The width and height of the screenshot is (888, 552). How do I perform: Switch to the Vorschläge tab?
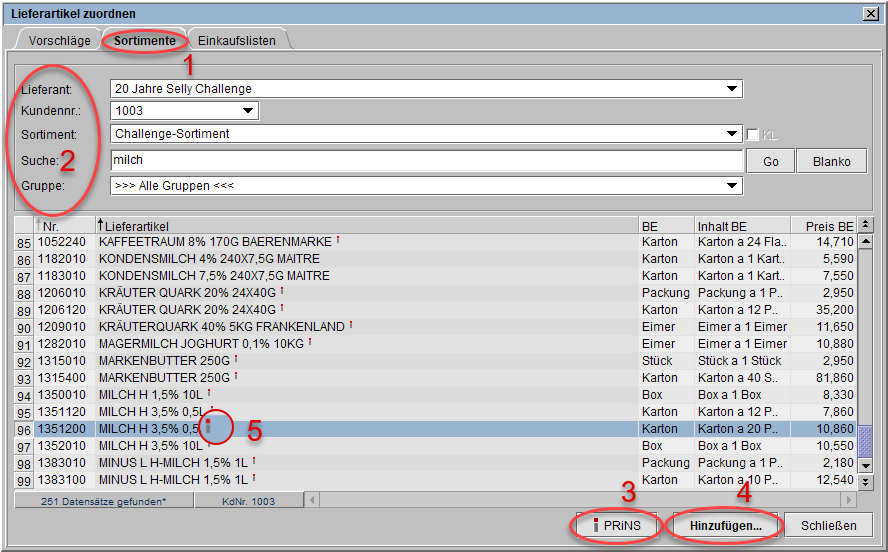[x=60, y=41]
